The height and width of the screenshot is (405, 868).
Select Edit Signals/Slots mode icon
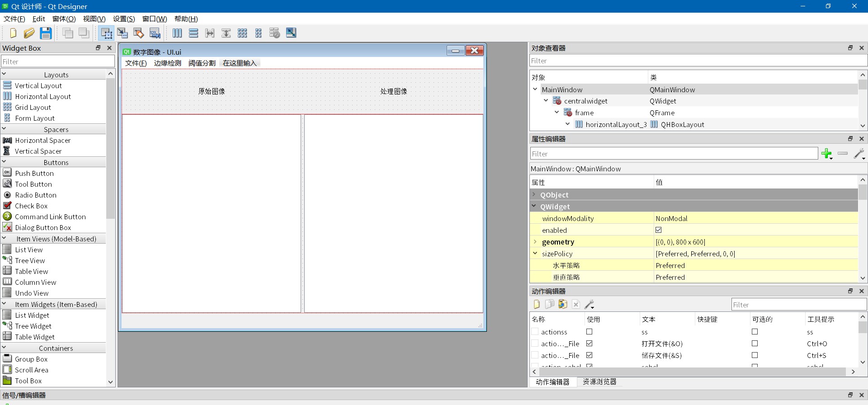(123, 33)
